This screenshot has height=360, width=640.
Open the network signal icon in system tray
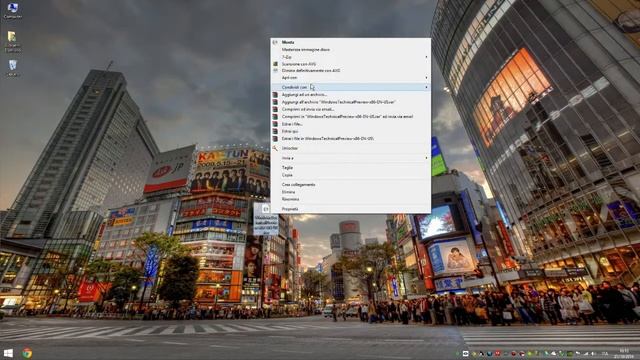point(586,353)
